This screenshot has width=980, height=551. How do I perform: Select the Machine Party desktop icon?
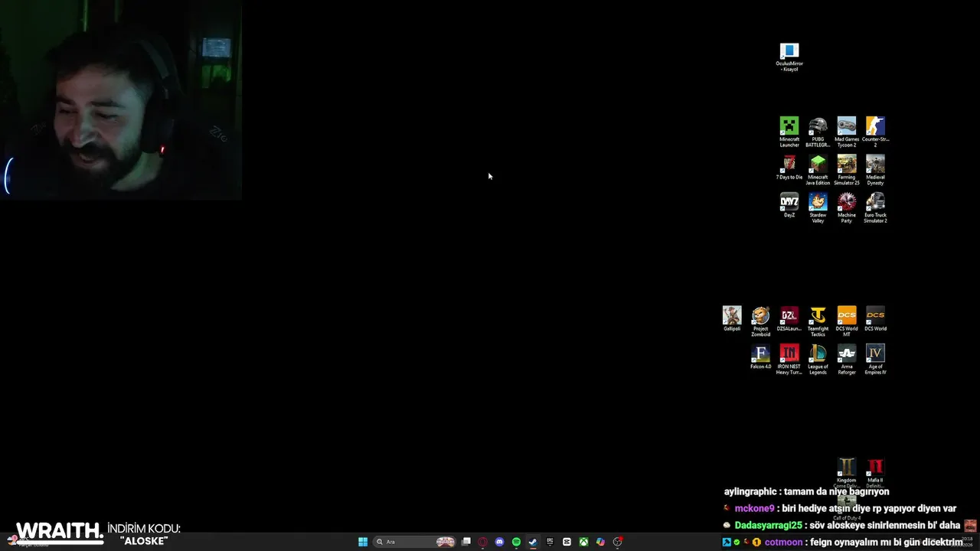click(847, 207)
